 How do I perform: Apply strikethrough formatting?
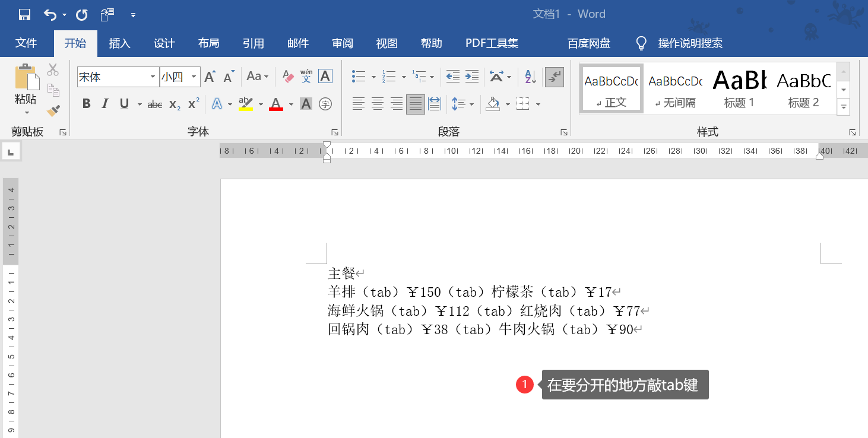154,104
